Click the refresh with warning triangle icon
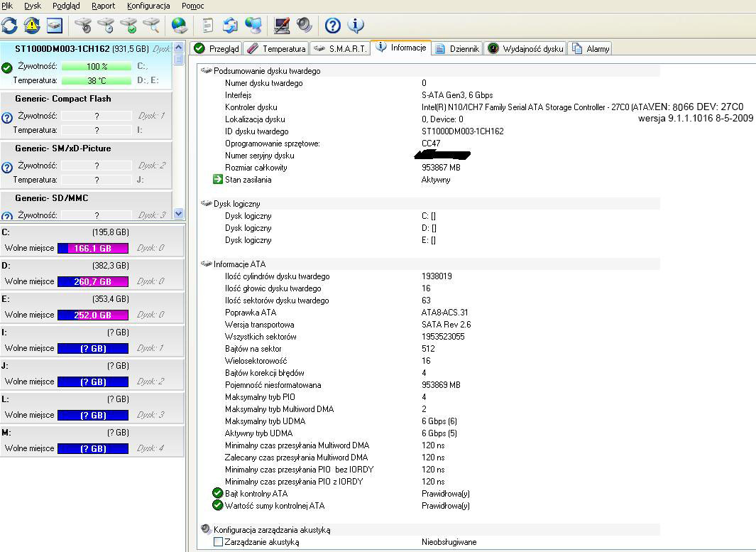The height and width of the screenshot is (552, 756). (32, 26)
